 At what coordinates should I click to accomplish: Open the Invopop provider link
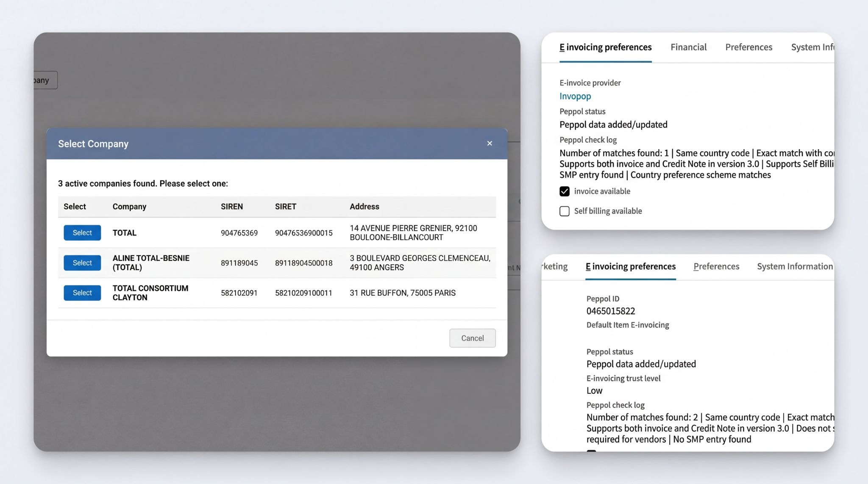coord(575,96)
